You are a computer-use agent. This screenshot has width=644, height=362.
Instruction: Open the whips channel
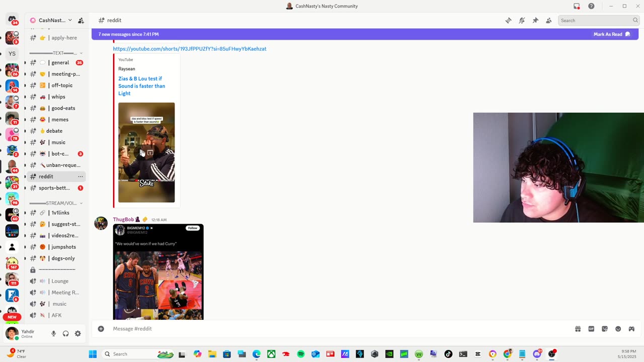click(x=56, y=97)
